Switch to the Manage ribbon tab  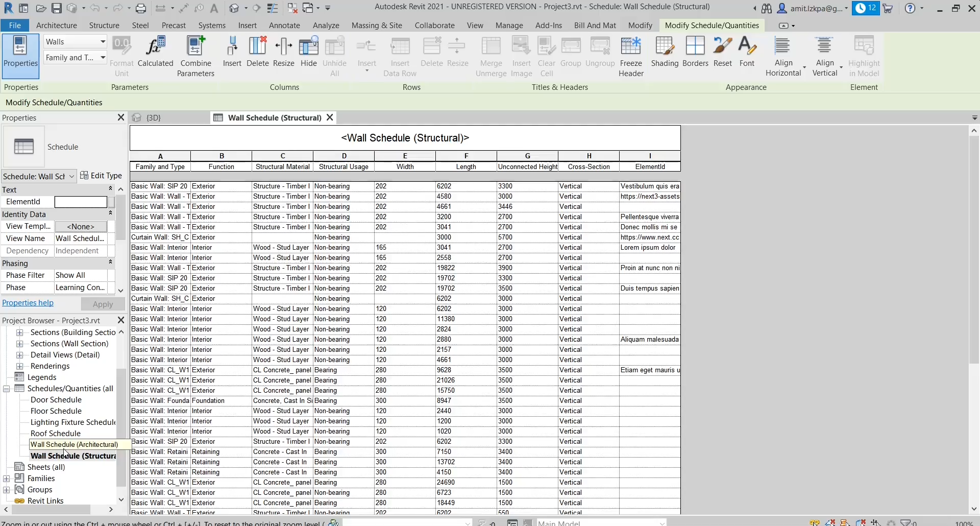tap(509, 26)
